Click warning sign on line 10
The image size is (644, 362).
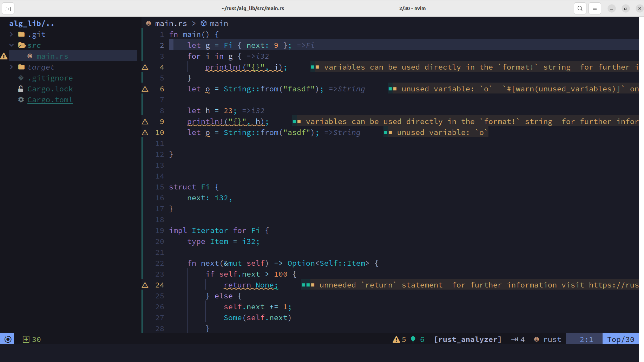click(145, 132)
